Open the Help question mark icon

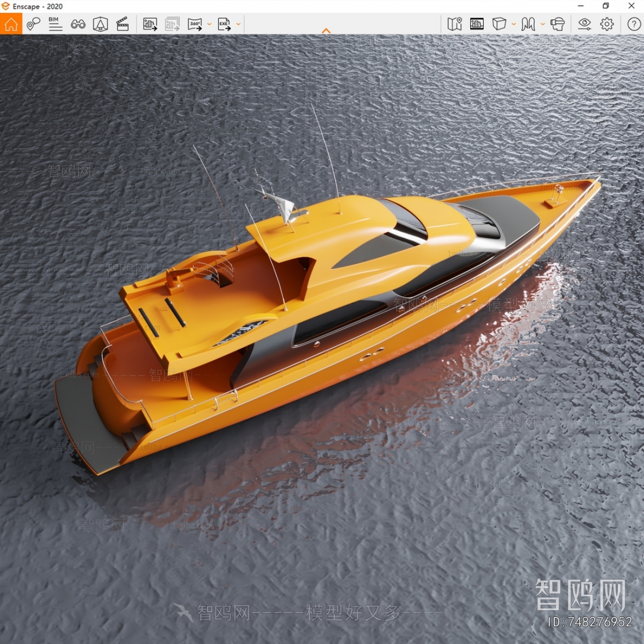(x=634, y=24)
